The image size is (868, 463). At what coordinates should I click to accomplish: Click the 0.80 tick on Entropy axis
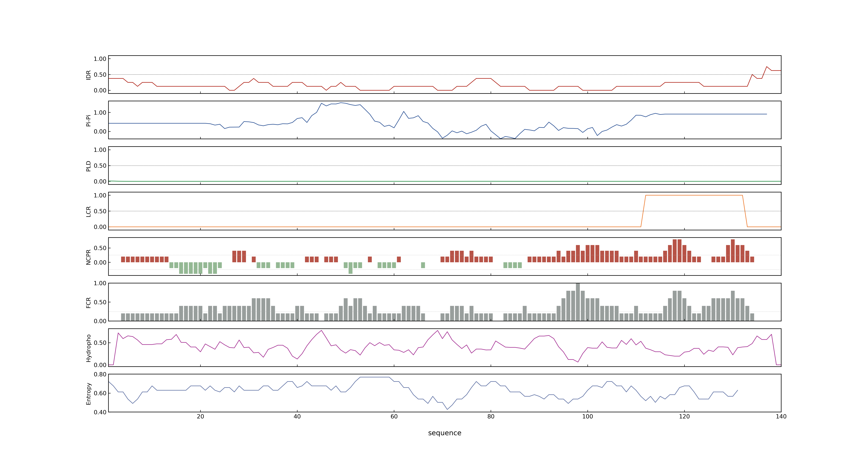pos(100,374)
